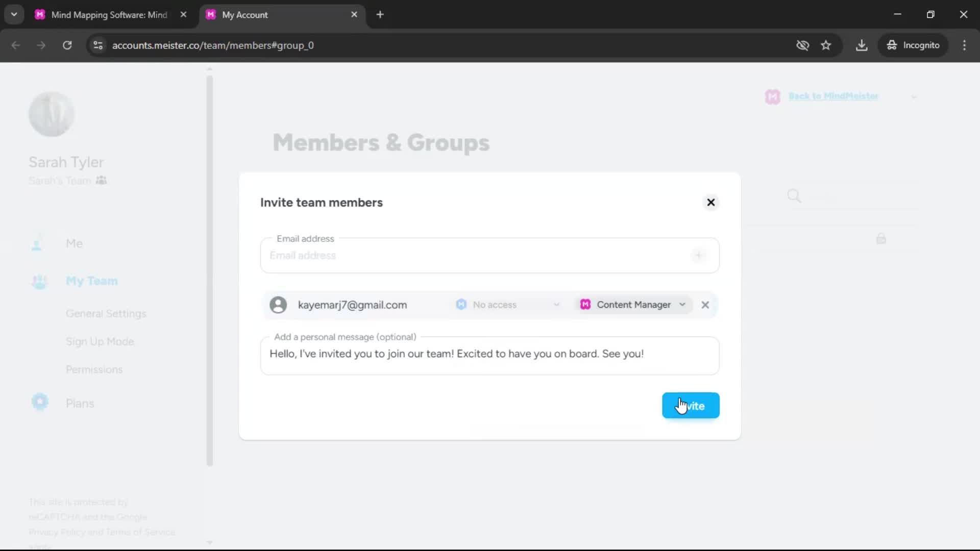This screenshot has width=980, height=551.
Task: Click Sarah Tyler's profile avatar
Action: click(51, 114)
